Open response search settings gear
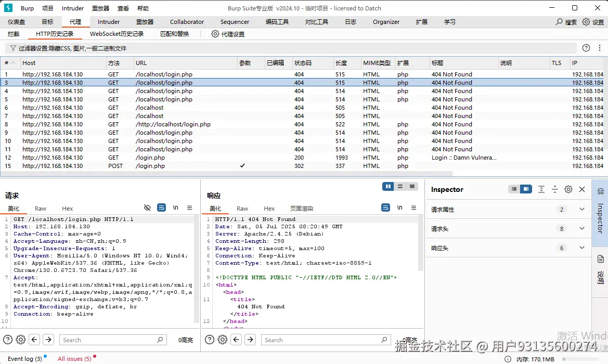 point(223,340)
